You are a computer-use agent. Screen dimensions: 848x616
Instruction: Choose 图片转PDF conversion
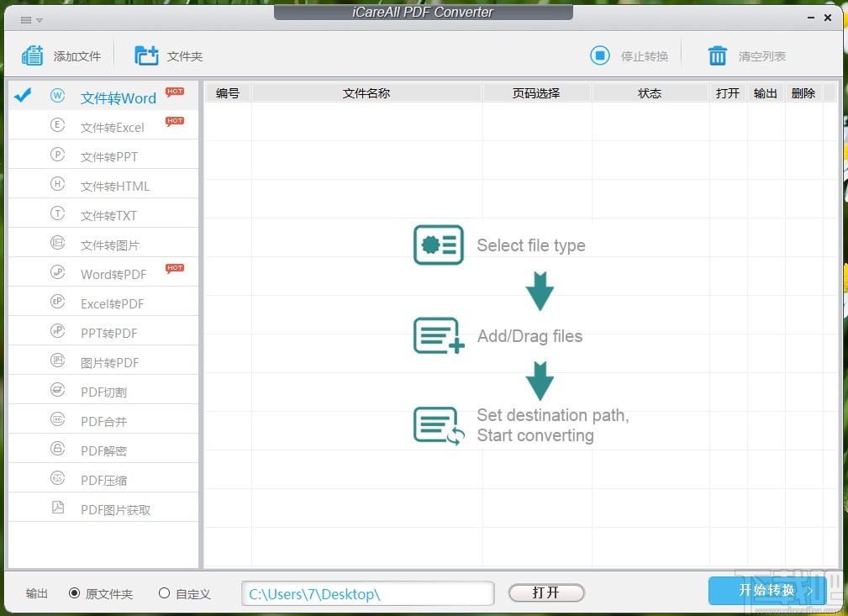(x=103, y=360)
